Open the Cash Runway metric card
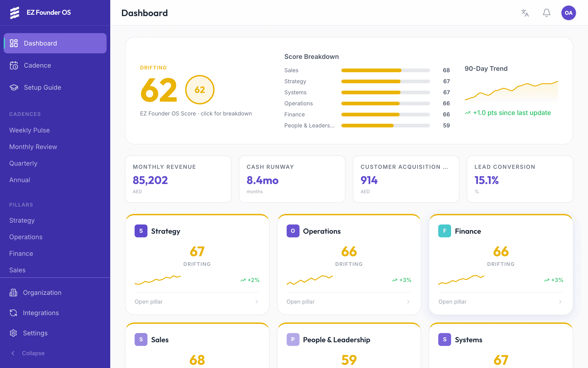 [292, 179]
